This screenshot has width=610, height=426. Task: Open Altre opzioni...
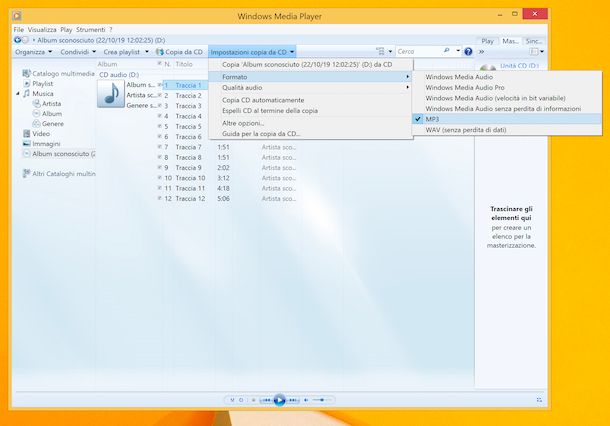[310, 123]
